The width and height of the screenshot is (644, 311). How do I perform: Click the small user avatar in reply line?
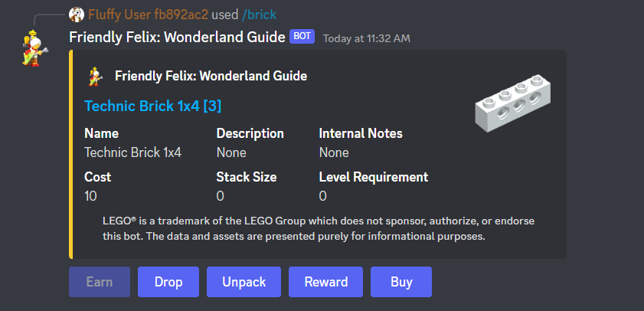76,15
